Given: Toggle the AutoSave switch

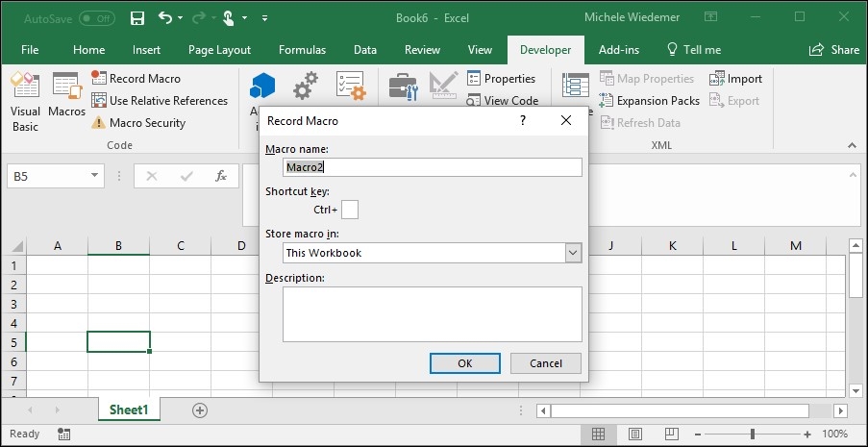Looking at the screenshot, I should pyautogui.click(x=96, y=18).
